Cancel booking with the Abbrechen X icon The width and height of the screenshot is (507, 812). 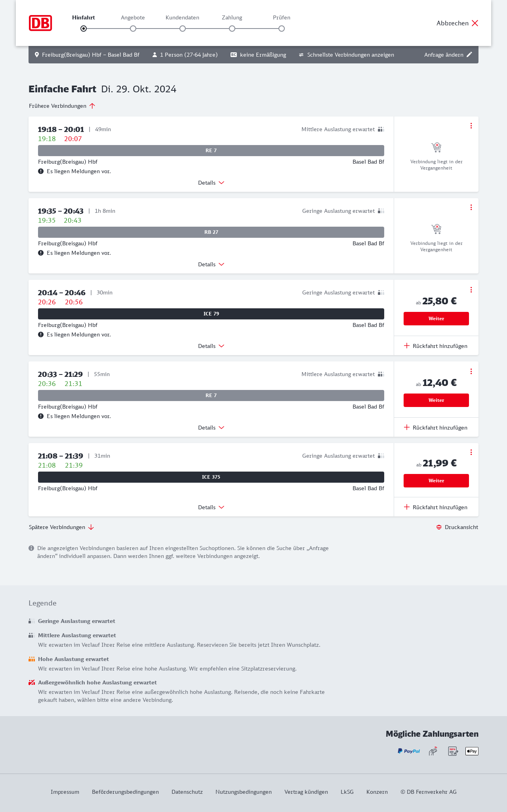[x=475, y=23]
